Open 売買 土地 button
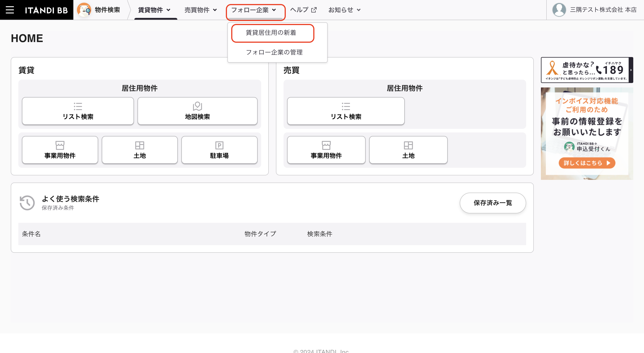This screenshot has height=353, width=644. click(408, 150)
